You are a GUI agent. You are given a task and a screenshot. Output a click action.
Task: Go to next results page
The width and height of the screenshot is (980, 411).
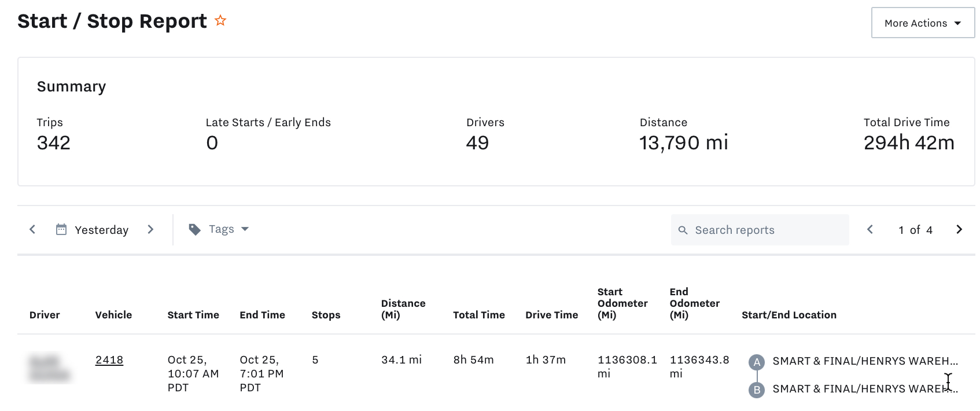click(x=959, y=230)
